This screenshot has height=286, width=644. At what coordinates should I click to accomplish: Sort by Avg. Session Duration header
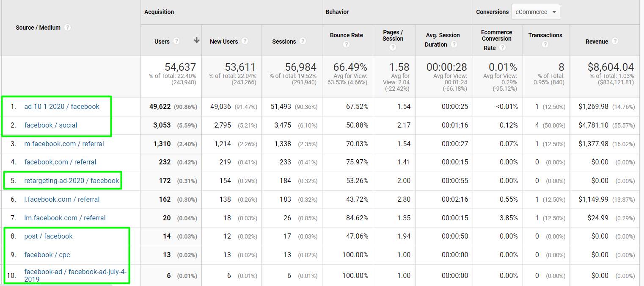[x=443, y=40]
